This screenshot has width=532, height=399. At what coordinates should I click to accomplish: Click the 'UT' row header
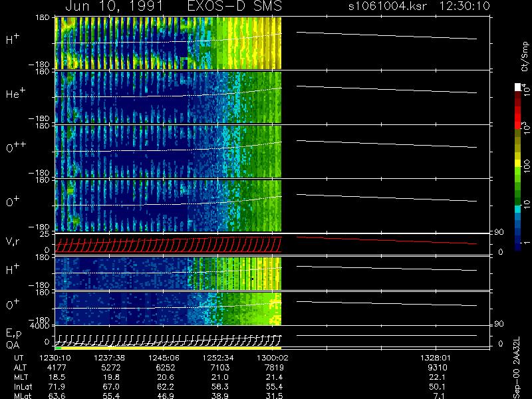point(19,358)
